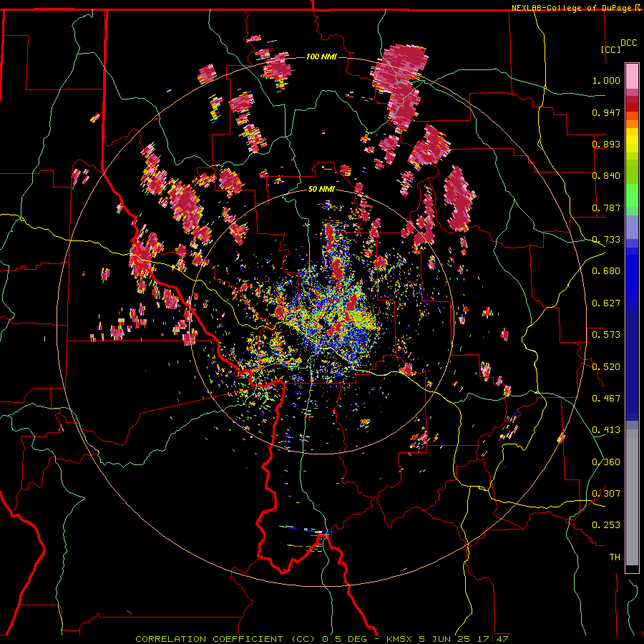The image size is (644, 644).
Task: Select the 0.947 legend value
Action: tap(606, 112)
